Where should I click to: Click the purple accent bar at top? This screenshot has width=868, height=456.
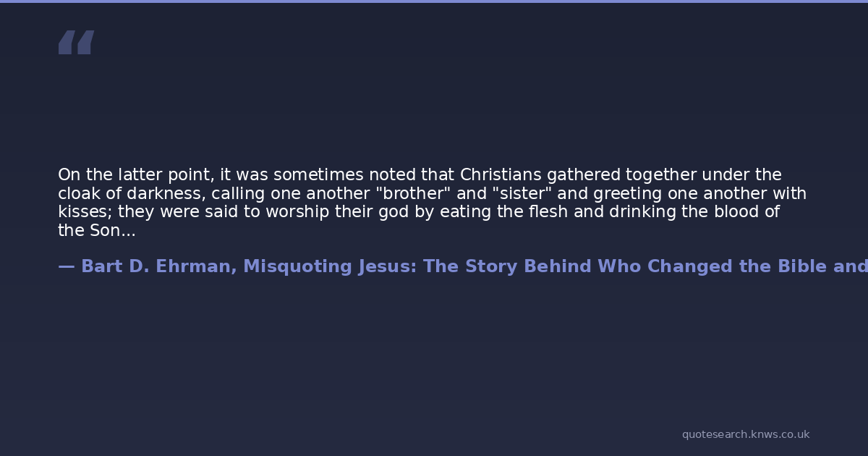pos(434,1)
